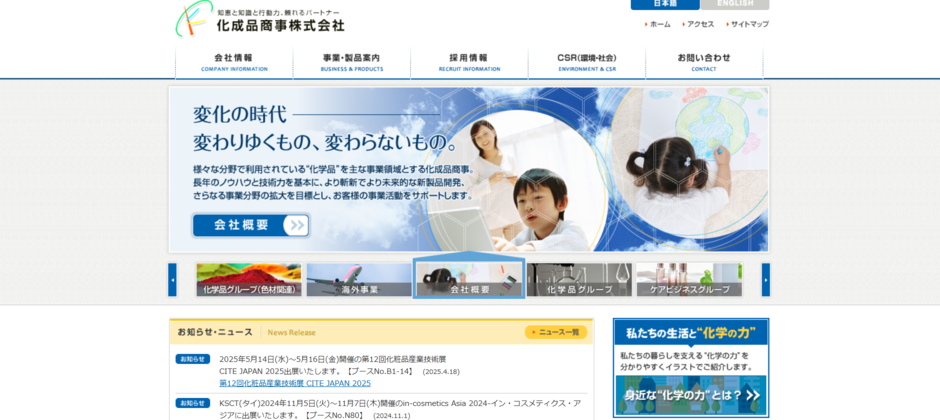The width and height of the screenshot is (940, 420).
Task: Open 事業・製品案内 Business & Products menu
Action: 351,62
